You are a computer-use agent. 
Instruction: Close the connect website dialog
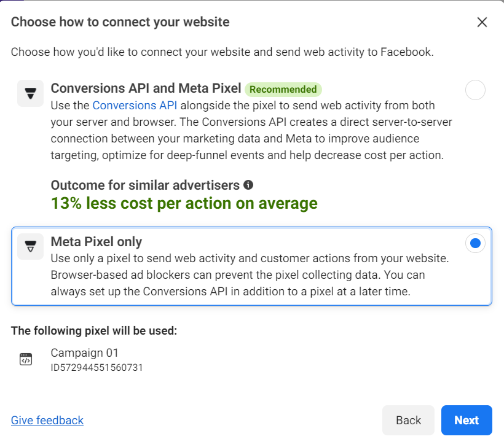(482, 23)
